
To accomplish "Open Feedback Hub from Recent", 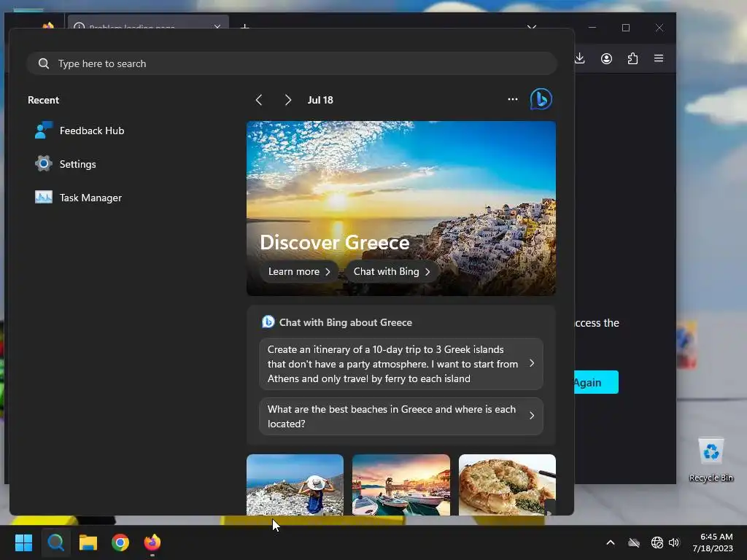I will tap(80, 131).
